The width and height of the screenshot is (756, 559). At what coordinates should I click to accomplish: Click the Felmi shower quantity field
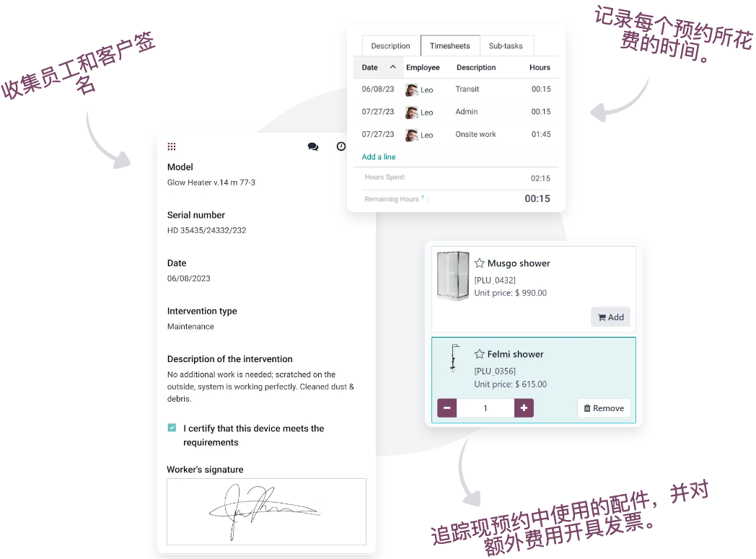[485, 408]
